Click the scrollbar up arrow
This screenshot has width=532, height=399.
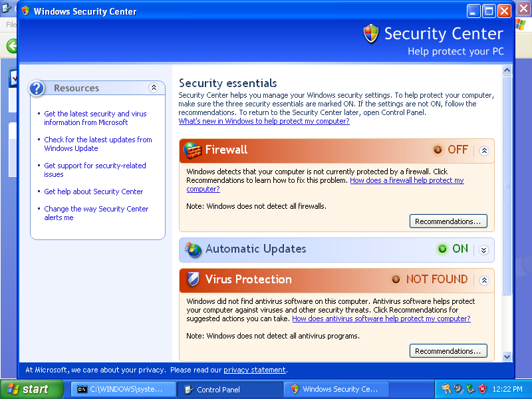click(x=507, y=70)
